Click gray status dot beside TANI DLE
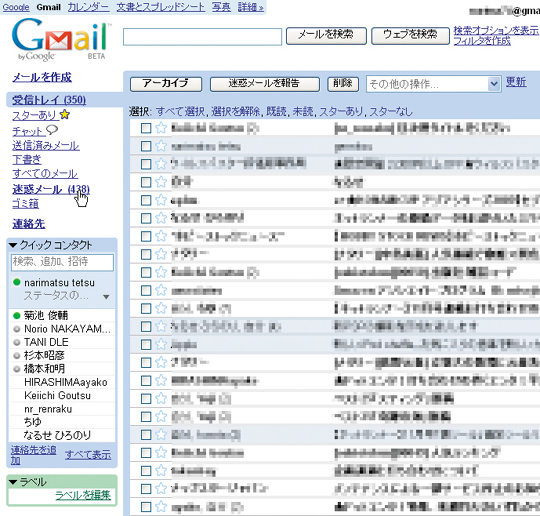Viewport: 540px width, 516px height. click(x=17, y=342)
